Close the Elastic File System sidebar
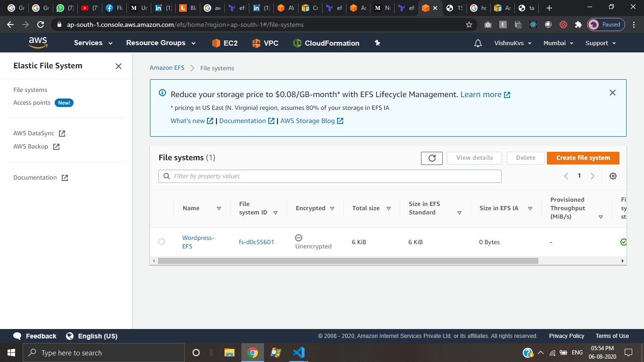Image resolution: width=644 pixels, height=362 pixels. click(x=118, y=66)
